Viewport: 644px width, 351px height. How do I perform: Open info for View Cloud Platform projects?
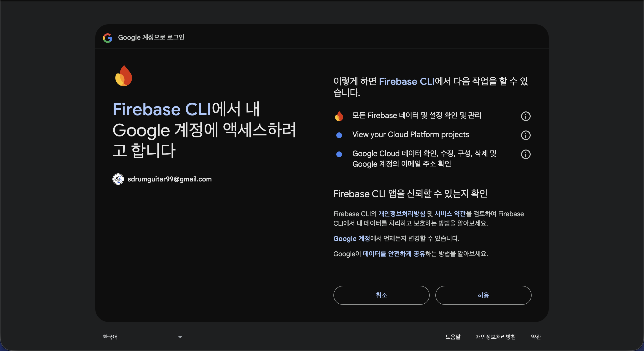(525, 135)
